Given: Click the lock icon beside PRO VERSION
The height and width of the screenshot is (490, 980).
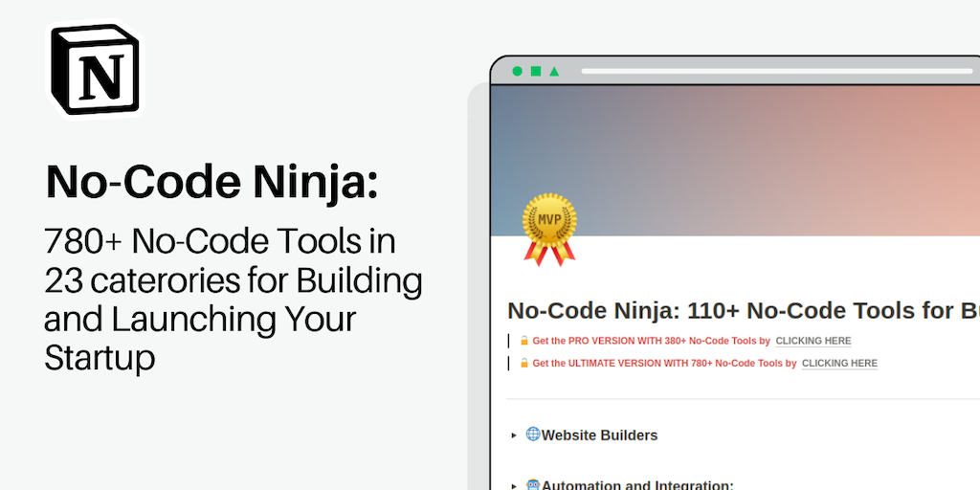Looking at the screenshot, I should point(524,341).
